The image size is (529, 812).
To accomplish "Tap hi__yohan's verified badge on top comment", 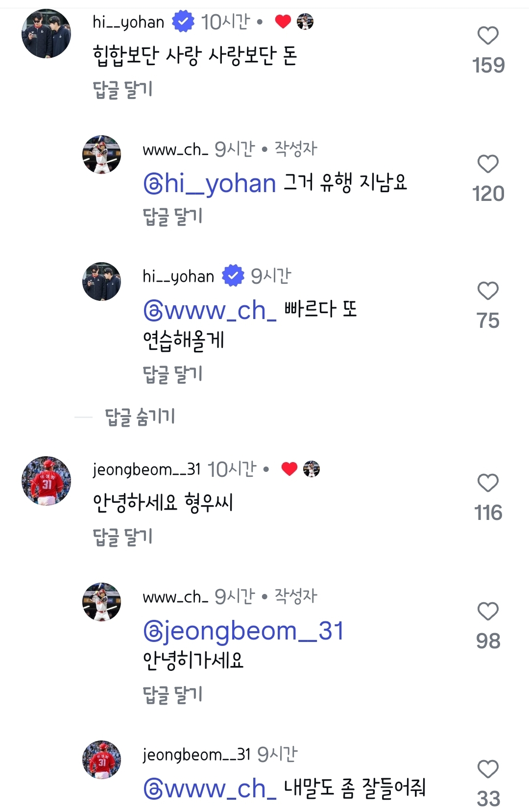I will (x=183, y=22).
